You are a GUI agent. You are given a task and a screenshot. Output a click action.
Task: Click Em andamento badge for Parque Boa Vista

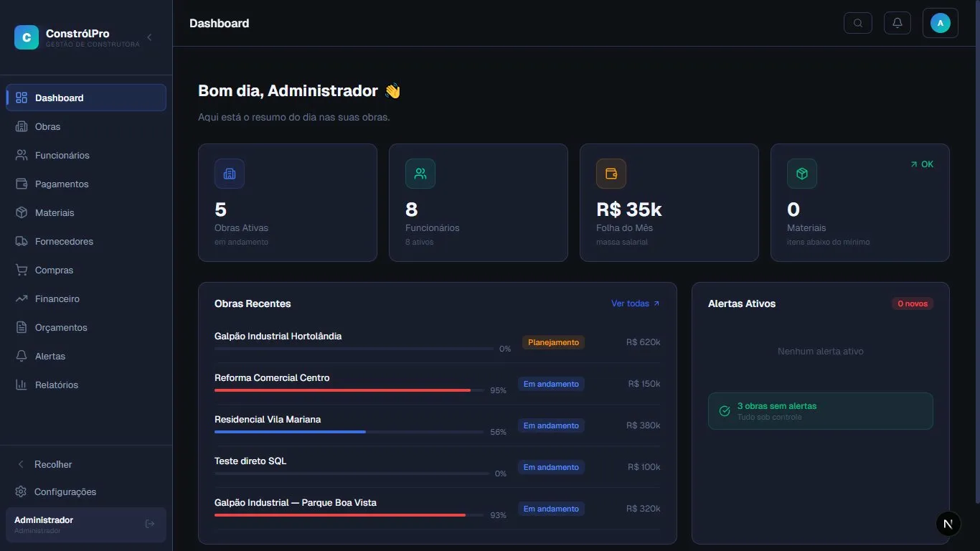pos(551,509)
